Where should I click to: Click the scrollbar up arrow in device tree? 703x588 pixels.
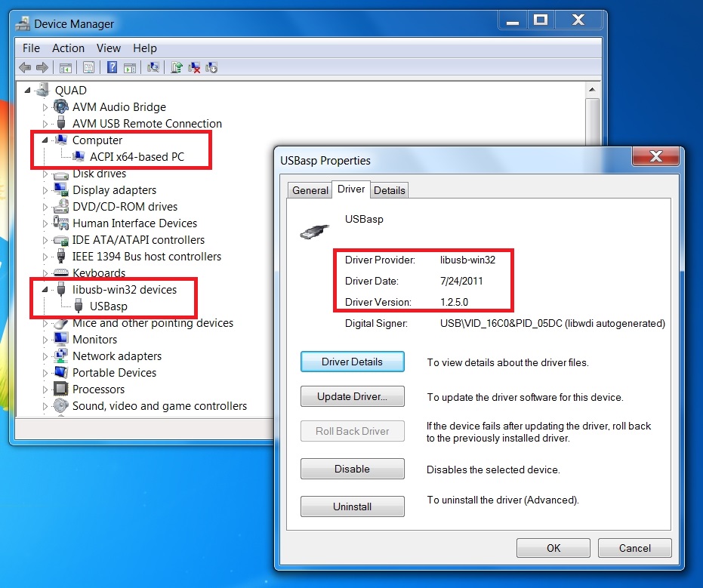[592, 90]
